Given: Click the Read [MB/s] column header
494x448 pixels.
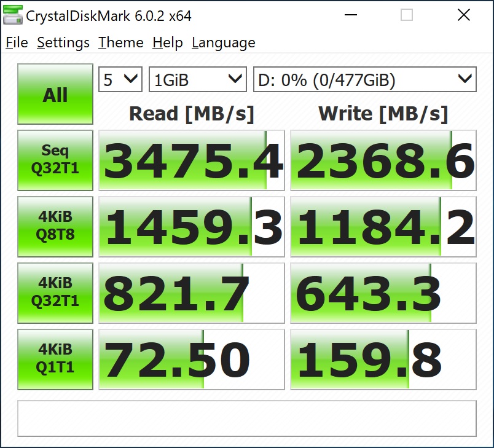Looking at the screenshot, I should point(192,114).
